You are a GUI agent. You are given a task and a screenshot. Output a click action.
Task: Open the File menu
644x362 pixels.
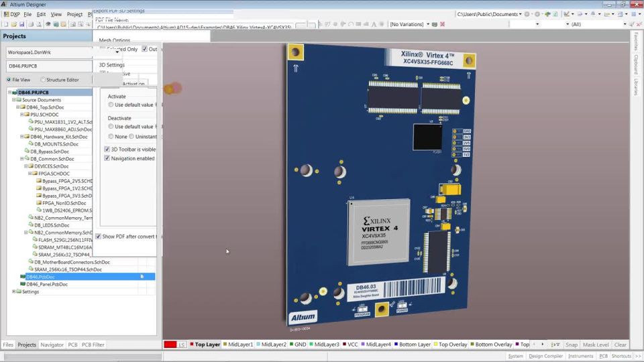pos(28,14)
